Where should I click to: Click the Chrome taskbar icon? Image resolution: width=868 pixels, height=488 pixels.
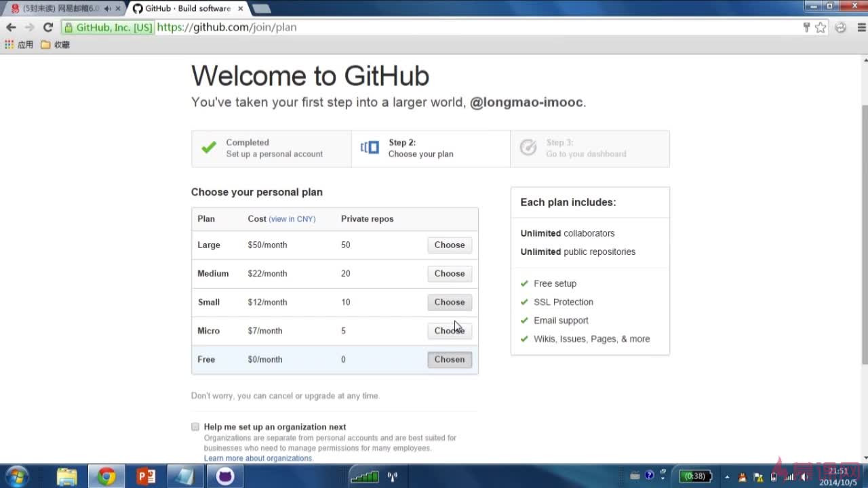pyautogui.click(x=106, y=476)
